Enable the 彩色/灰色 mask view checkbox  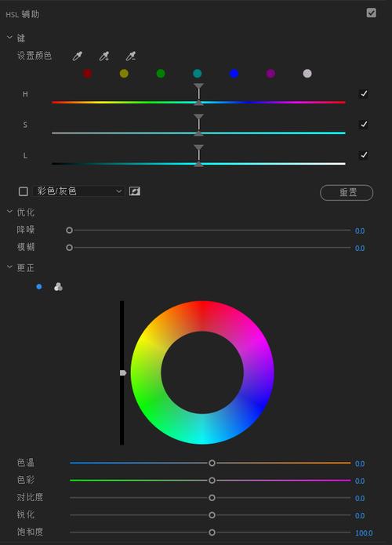pyautogui.click(x=24, y=191)
